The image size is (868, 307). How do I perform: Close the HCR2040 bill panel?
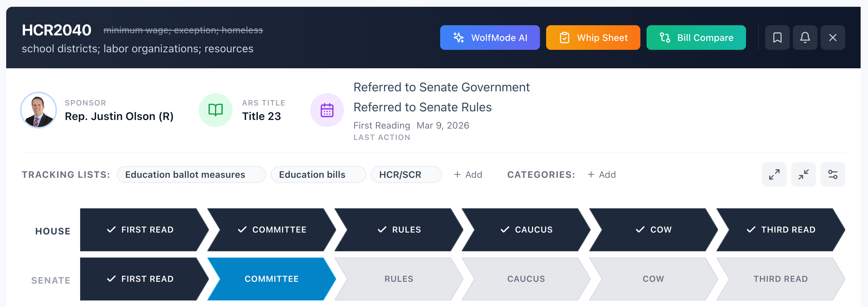(833, 37)
